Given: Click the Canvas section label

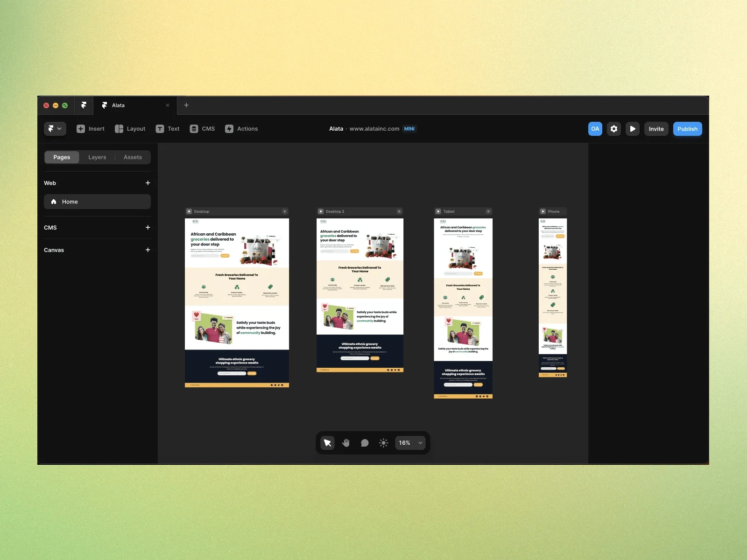Looking at the screenshot, I should [x=54, y=250].
